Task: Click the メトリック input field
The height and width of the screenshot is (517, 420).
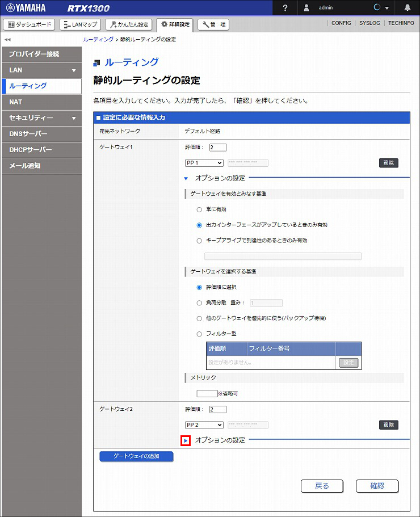Action: tap(207, 393)
